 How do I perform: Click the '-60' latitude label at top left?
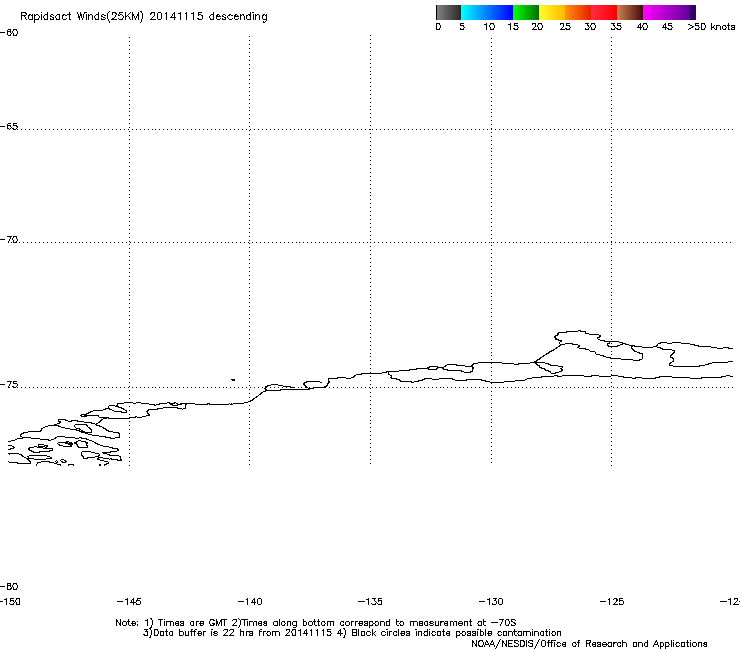(9, 33)
